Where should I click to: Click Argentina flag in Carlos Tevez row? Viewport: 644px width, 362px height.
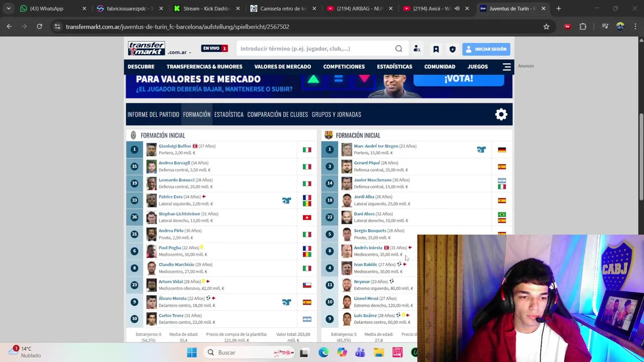[307, 319]
